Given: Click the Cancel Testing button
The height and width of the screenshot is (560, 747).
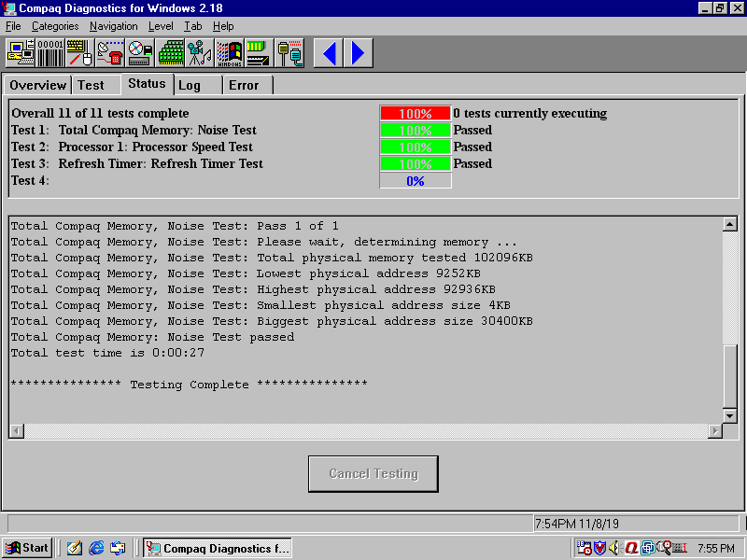Looking at the screenshot, I should pyautogui.click(x=373, y=474).
